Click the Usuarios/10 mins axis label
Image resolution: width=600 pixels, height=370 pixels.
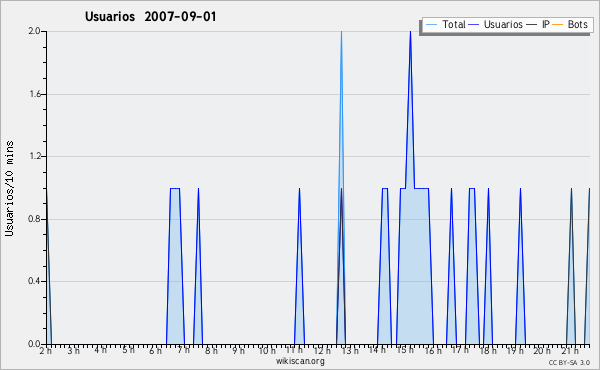point(9,188)
